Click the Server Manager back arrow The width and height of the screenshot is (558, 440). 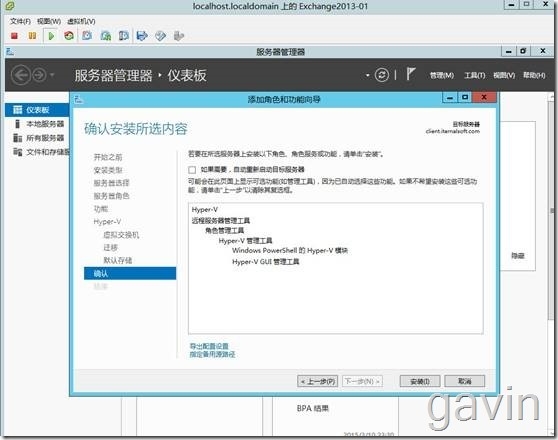21,75
